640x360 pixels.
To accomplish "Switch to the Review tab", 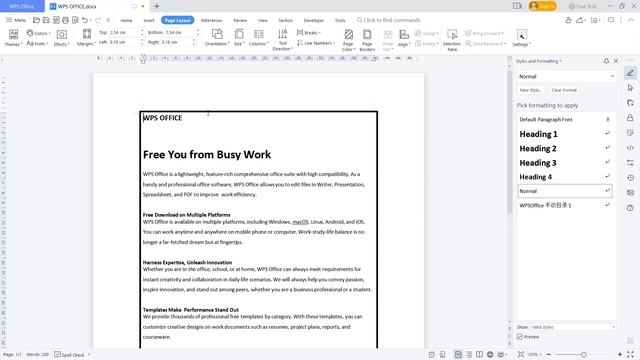I will coord(240,20).
